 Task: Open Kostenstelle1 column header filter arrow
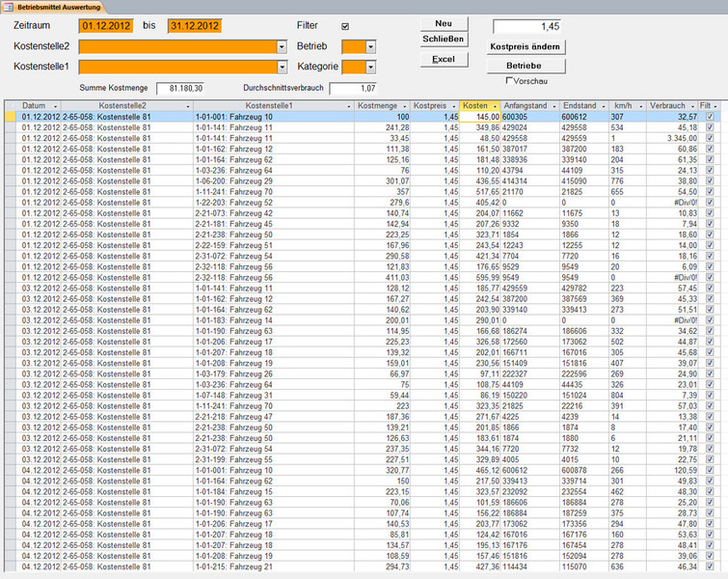point(349,106)
